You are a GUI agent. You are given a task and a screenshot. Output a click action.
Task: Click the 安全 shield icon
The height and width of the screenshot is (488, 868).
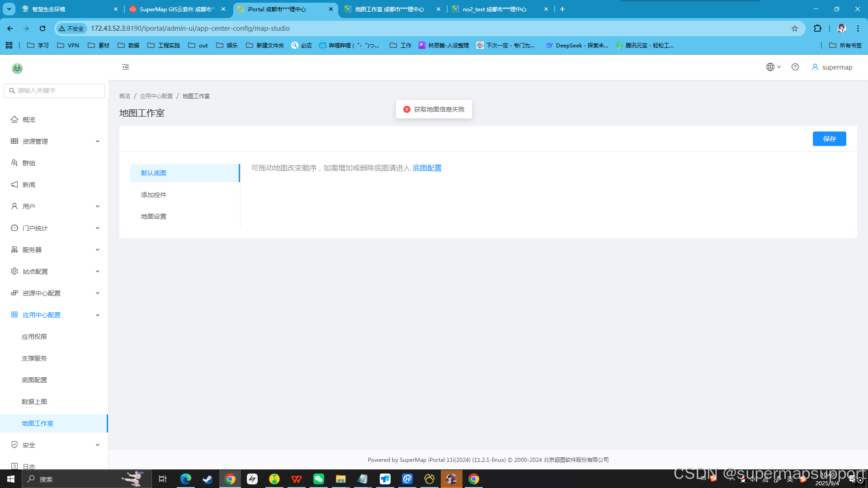14,445
